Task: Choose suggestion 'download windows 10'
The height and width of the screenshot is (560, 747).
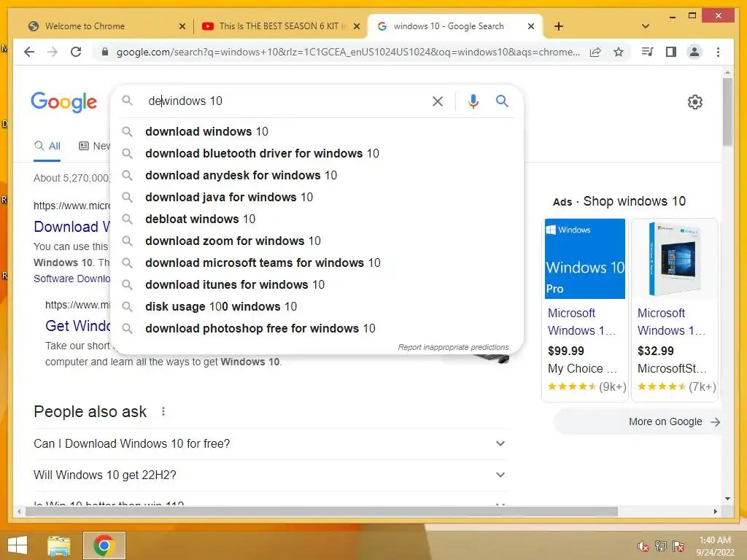Action: tap(317, 131)
